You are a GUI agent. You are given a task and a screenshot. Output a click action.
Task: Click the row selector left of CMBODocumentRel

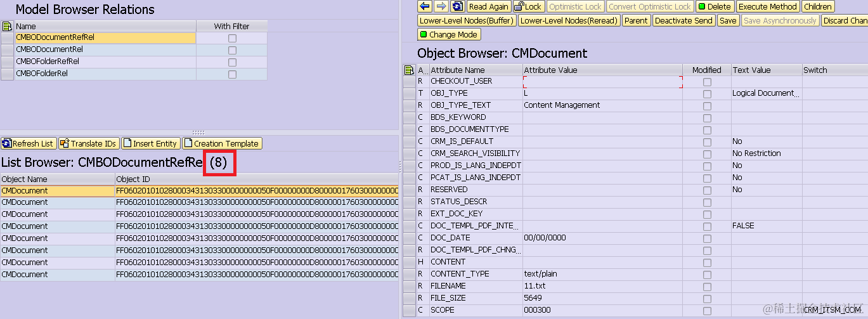pyautogui.click(x=7, y=50)
